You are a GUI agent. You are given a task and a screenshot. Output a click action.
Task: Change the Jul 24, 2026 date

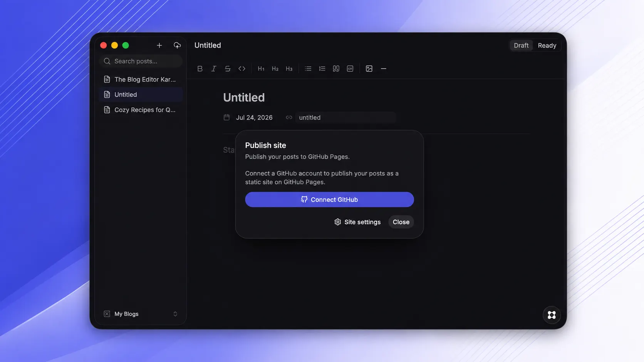pos(254,117)
